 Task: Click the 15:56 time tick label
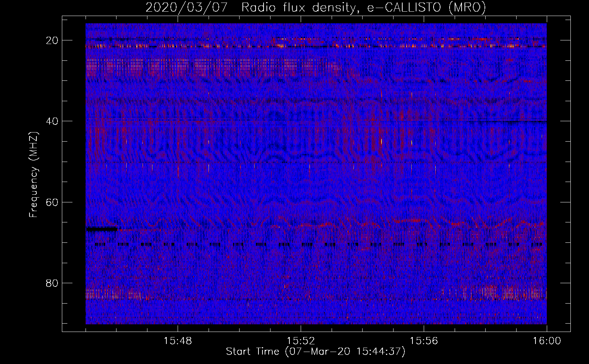(x=424, y=341)
